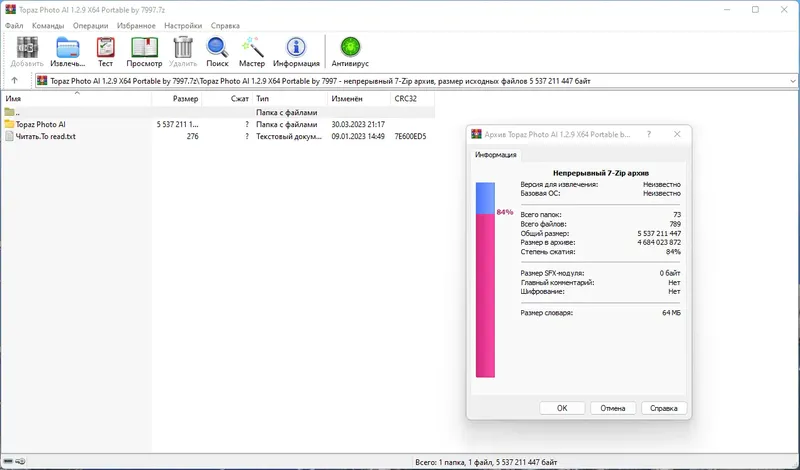800x470 pixels.
Task: Click the status bar total summary text
Action: 486,462
